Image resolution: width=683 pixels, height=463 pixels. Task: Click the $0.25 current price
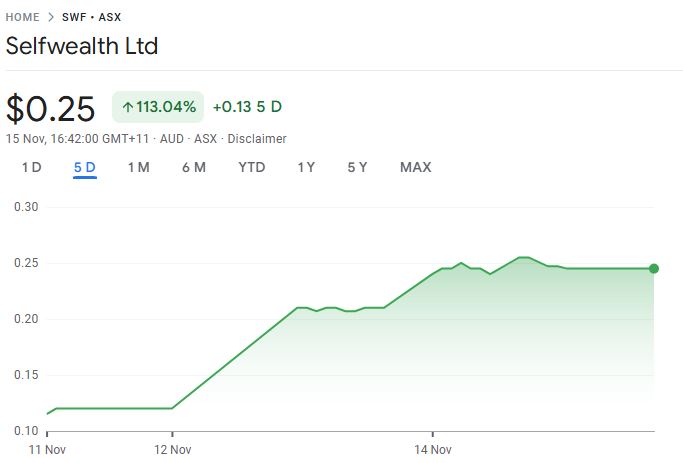pos(51,108)
